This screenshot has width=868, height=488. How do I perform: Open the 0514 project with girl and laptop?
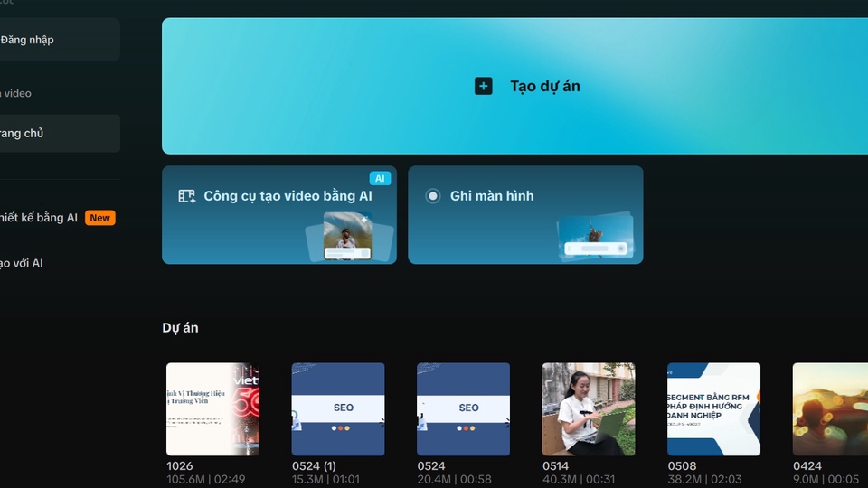point(589,409)
